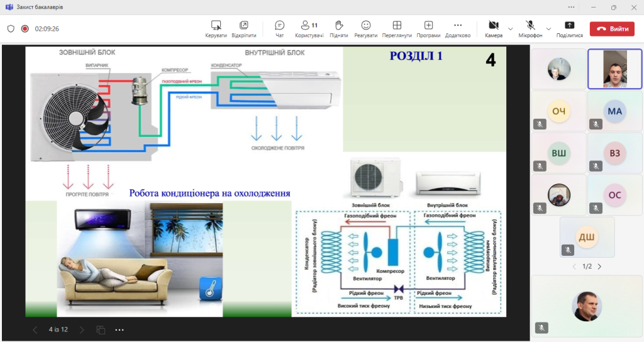Viewport: 644px width, 342px height.
Task: Open Реагувати reactions menu
Action: tap(365, 28)
